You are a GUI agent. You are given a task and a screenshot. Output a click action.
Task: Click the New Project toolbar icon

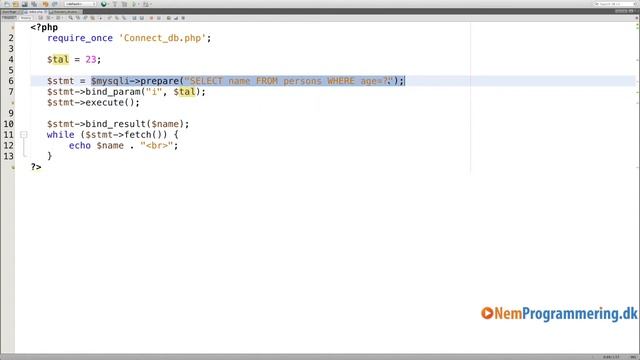pos(16,4)
